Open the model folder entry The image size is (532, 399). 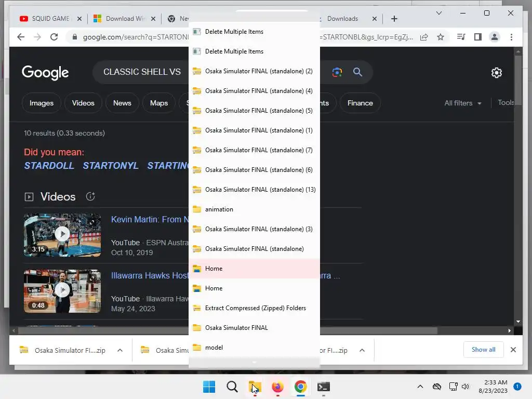click(x=254, y=348)
